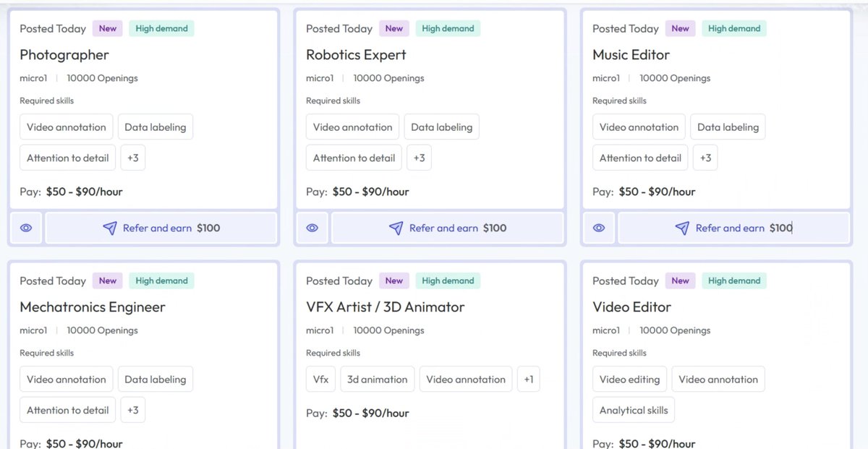Click the New badge on Music Editor card
868x449 pixels.
(681, 29)
